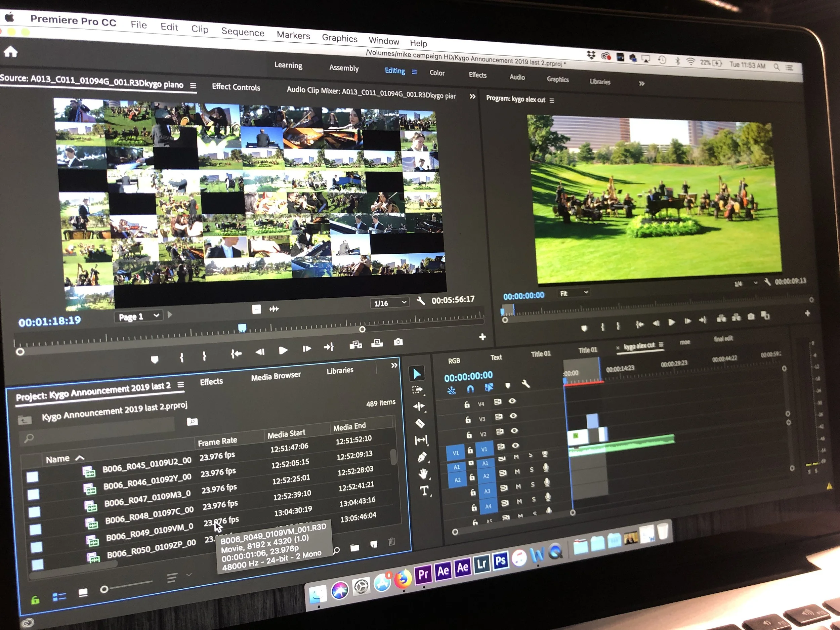
Task: Open the Sequence menu
Action: 243,32
